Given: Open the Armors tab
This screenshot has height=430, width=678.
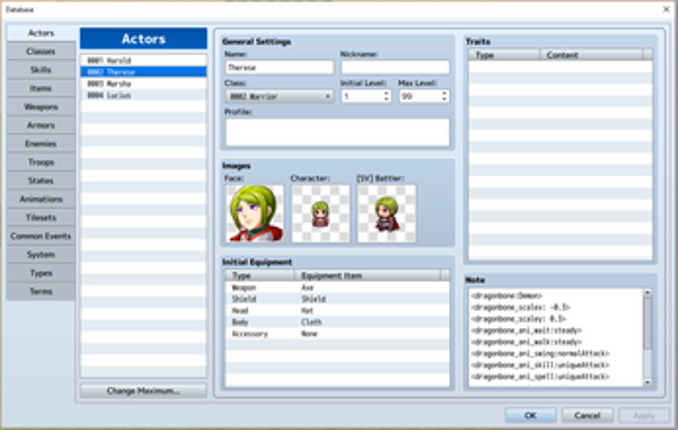Looking at the screenshot, I should click(41, 125).
